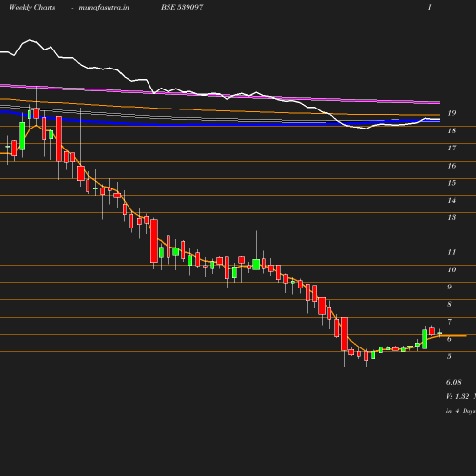The height and width of the screenshot is (476, 476).
Task: Click the last green candle rising above 6
Action: 425,339
